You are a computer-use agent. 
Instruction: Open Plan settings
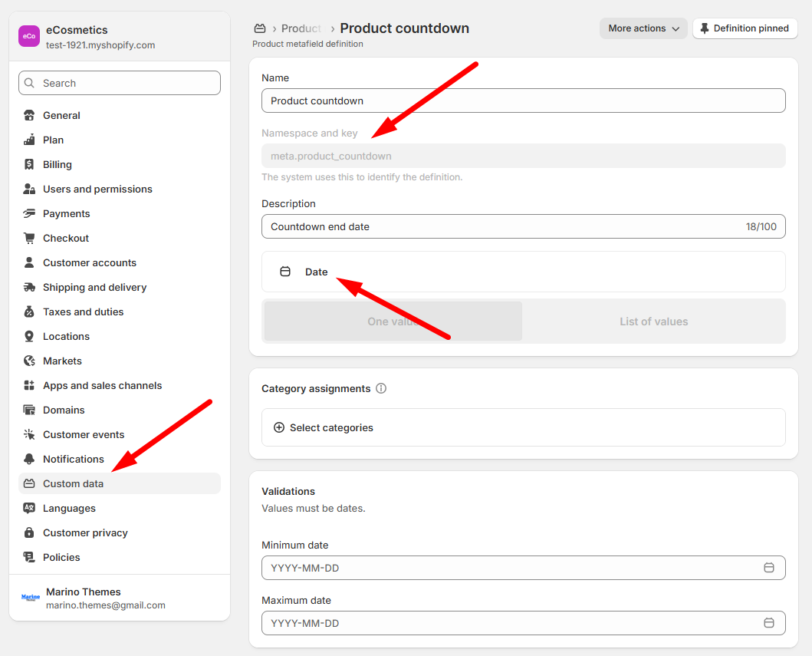coord(120,140)
